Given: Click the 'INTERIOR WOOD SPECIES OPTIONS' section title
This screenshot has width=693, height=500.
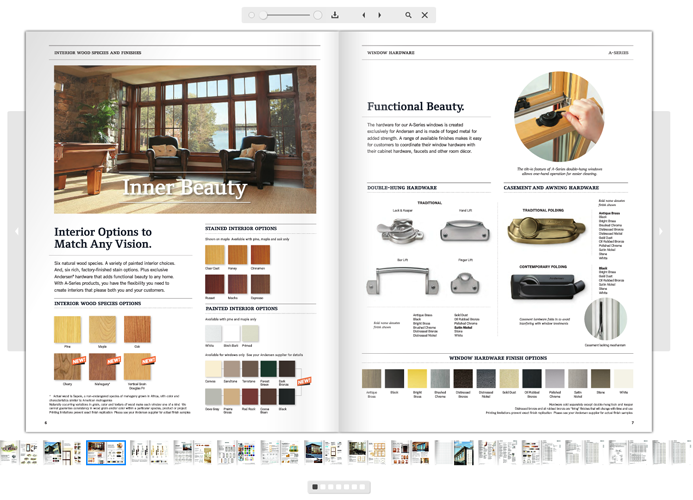Looking at the screenshot, I should [98, 304].
